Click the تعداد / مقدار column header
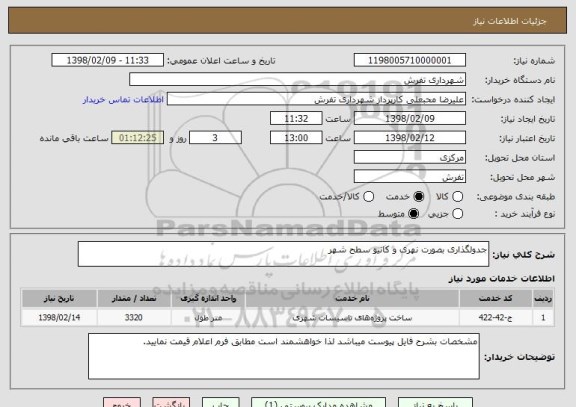576x407 pixels. coord(134,299)
